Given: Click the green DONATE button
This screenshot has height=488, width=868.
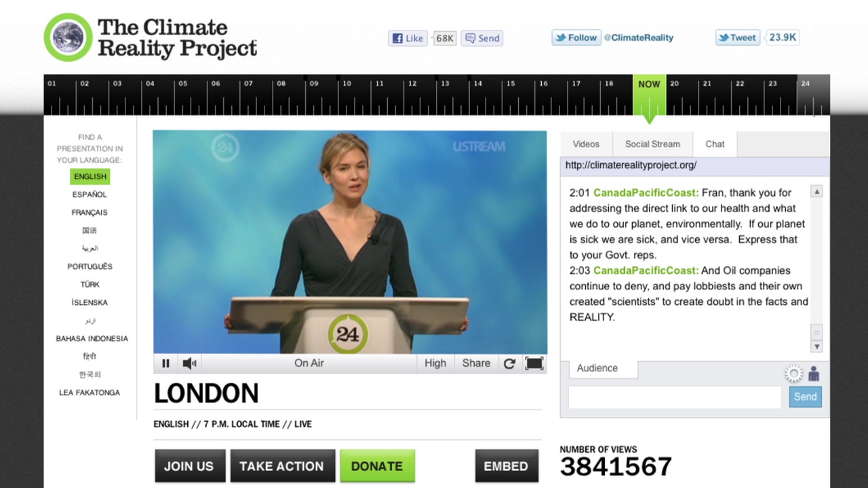Looking at the screenshot, I should (x=377, y=466).
